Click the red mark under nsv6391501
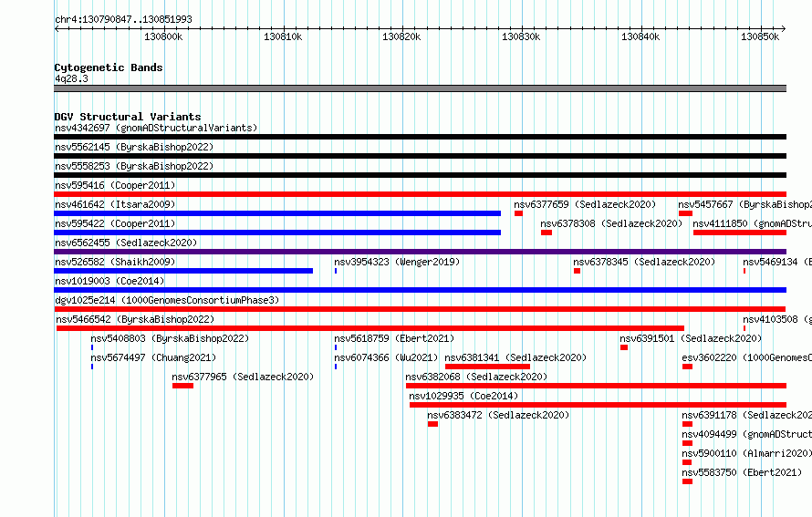This screenshot has height=517, width=812. pyautogui.click(x=624, y=347)
